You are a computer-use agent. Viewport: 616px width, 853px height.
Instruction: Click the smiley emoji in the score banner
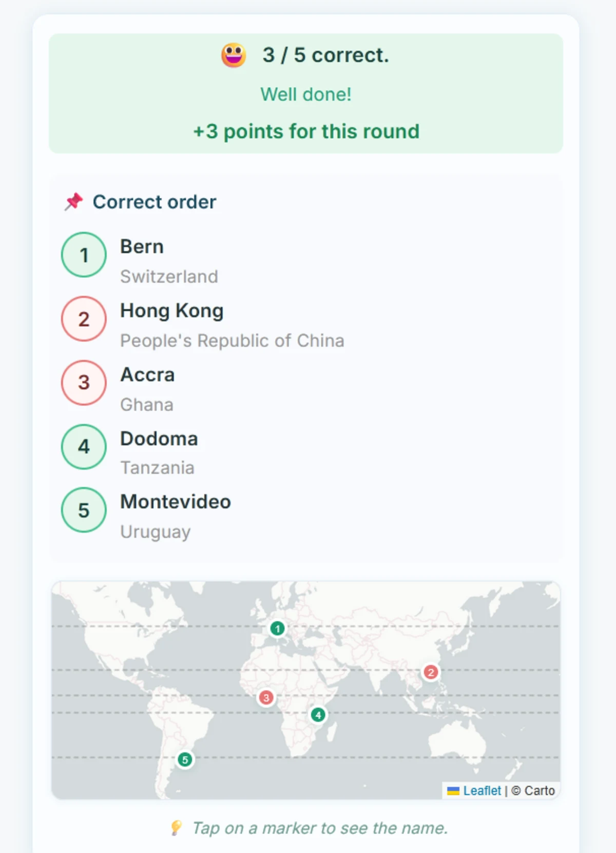pyautogui.click(x=234, y=55)
